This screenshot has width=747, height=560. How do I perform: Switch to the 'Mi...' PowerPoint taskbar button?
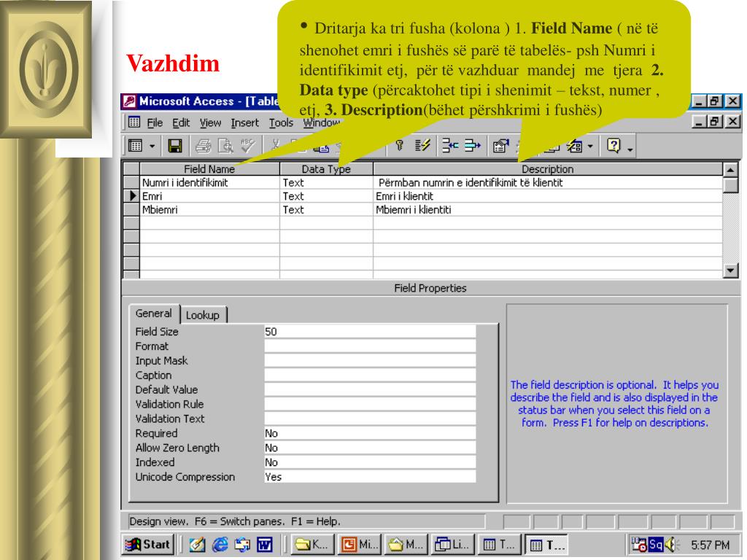tap(360, 544)
